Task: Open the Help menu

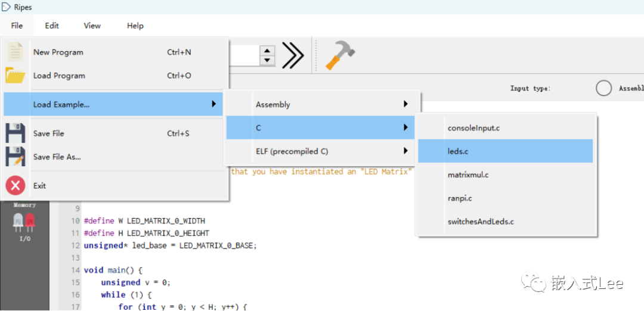Action: [x=135, y=26]
